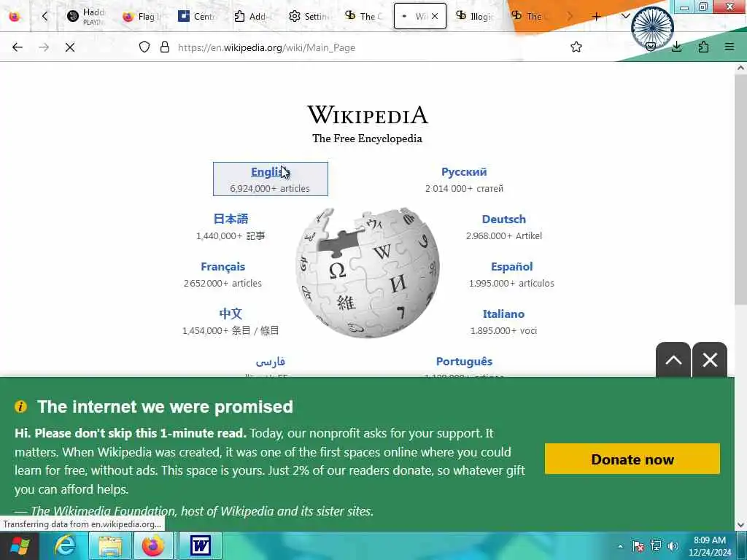Open the list all tabs dropdown

625,16
